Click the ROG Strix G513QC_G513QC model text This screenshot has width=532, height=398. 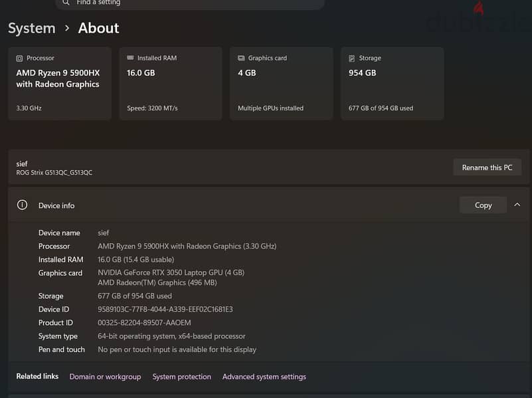(x=54, y=172)
